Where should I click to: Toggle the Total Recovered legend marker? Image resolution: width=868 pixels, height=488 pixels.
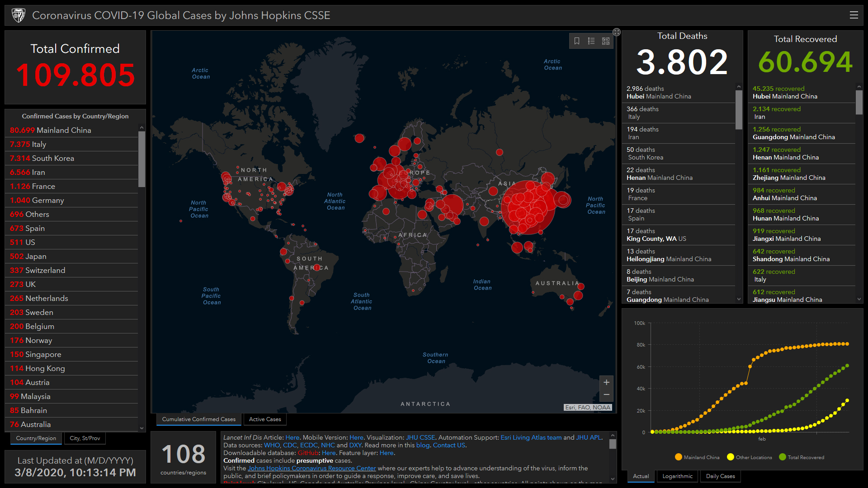[x=783, y=457]
